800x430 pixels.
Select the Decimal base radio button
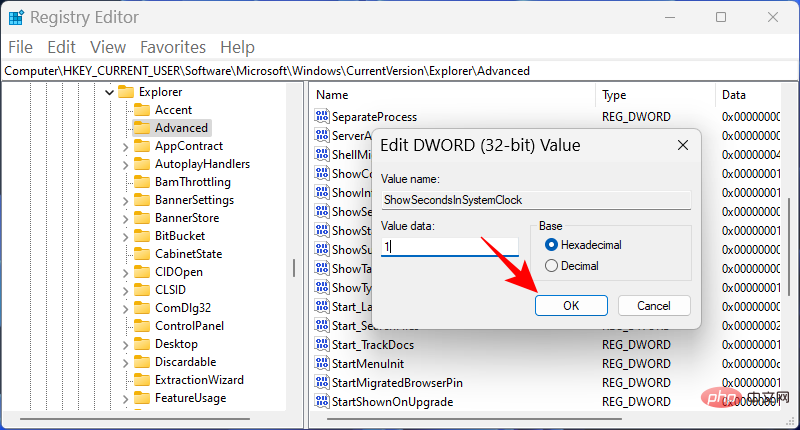click(x=552, y=266)
